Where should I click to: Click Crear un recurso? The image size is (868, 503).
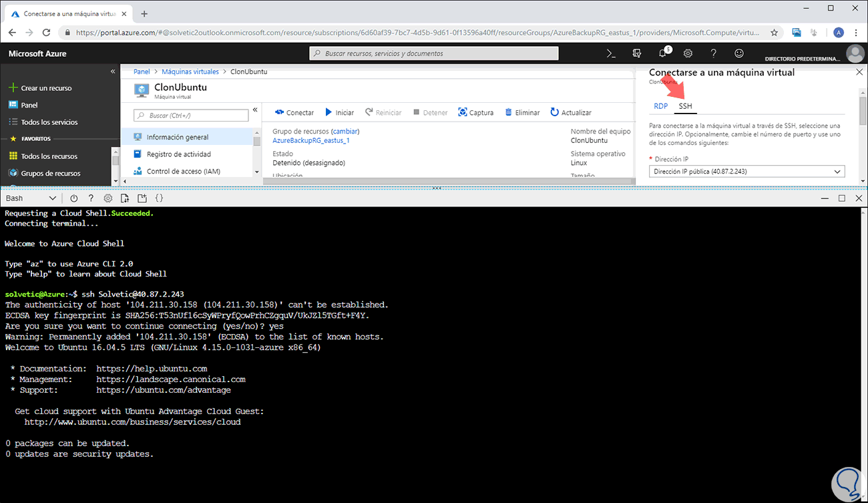coord(40,88)
